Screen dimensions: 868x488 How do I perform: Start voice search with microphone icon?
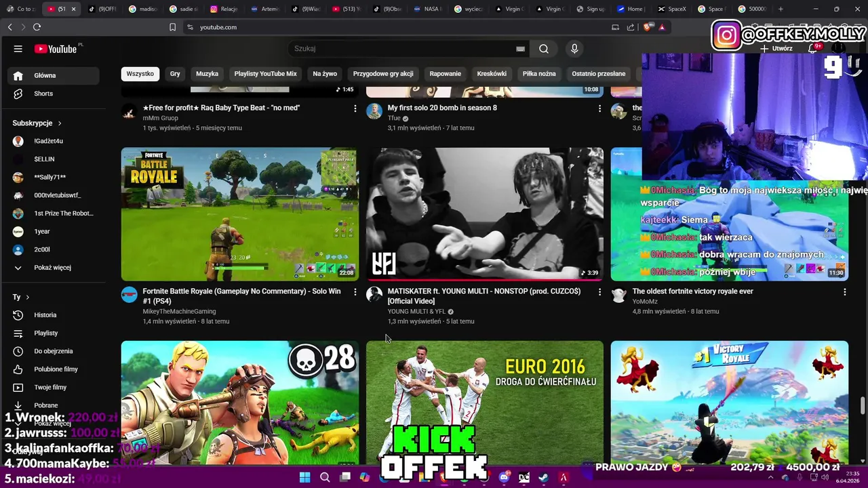coord(574,49)
